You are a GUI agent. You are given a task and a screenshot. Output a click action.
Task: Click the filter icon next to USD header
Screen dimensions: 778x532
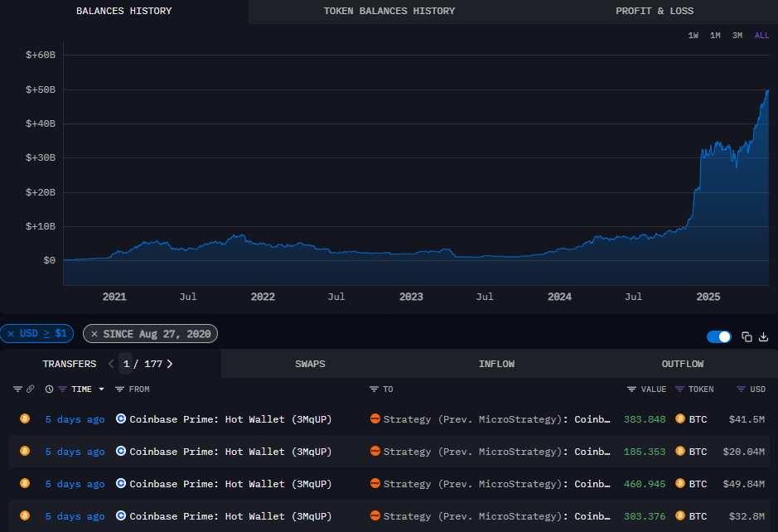(742, 389)
